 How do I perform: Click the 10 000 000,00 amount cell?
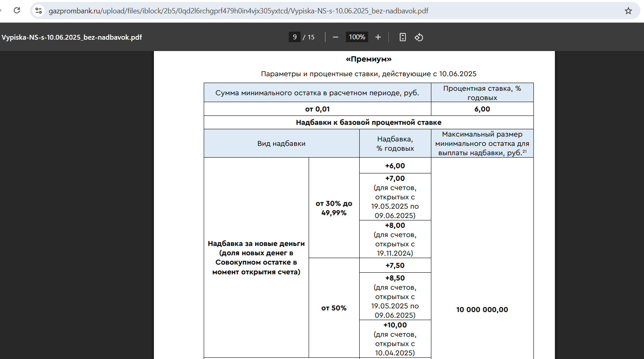(482, 310)
